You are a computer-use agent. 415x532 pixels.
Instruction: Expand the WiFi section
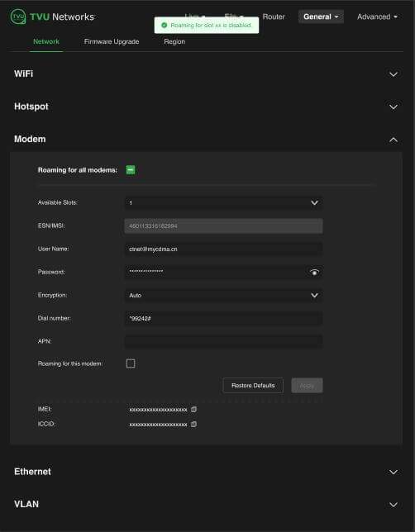coord(394,74)
